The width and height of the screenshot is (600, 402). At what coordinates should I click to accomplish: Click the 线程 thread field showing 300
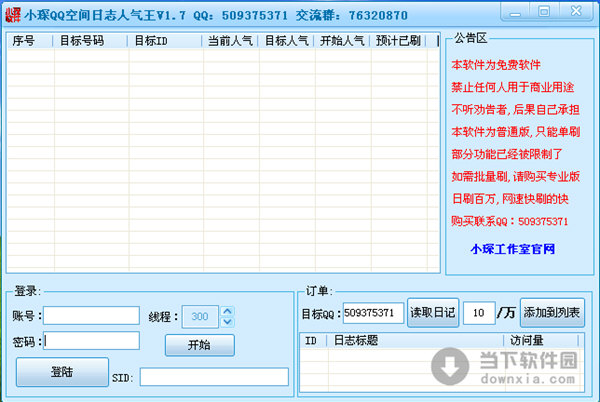tap(200, 316)
